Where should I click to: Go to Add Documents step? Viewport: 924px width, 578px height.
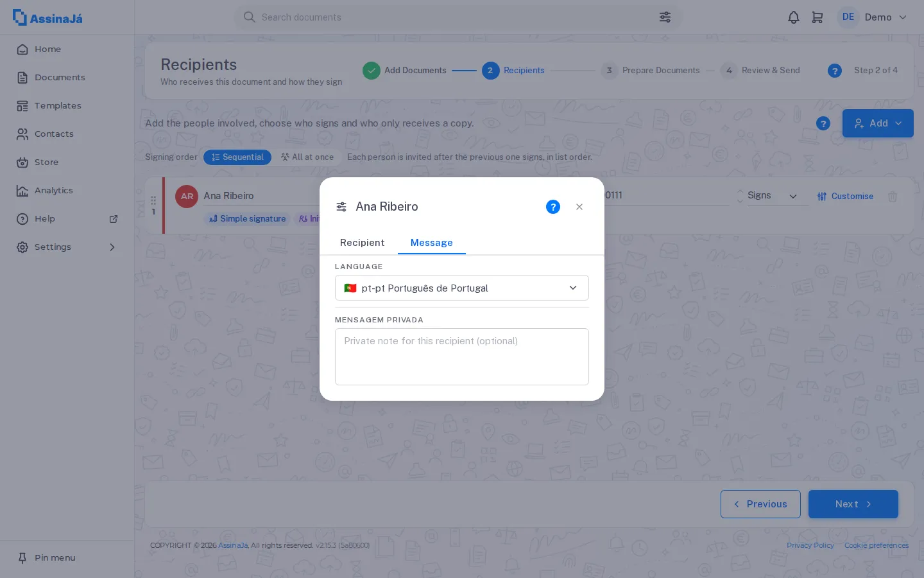(x=404, y=71)
